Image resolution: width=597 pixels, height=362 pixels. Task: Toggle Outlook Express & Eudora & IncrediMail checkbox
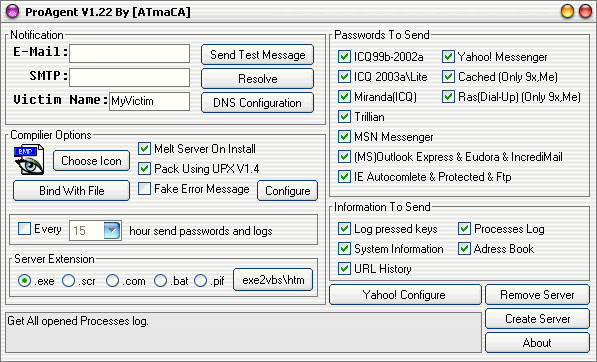[x=344, y=156]
